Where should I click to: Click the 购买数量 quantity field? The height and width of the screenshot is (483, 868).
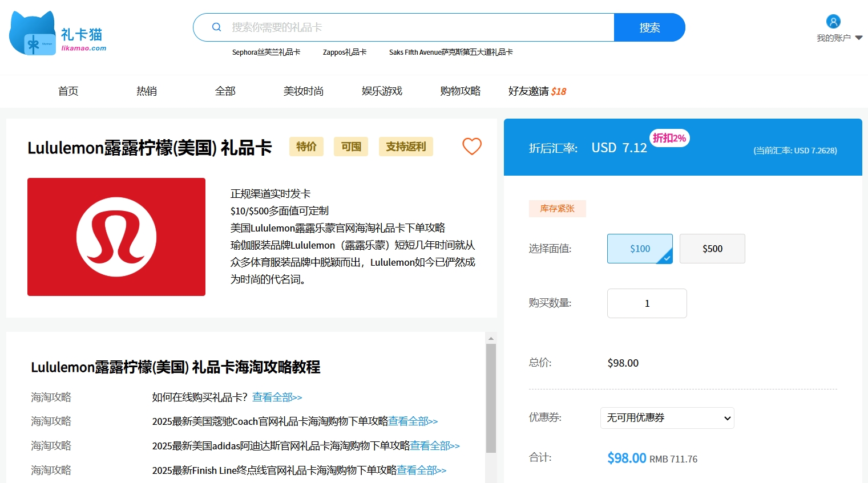tap(647, 303)
